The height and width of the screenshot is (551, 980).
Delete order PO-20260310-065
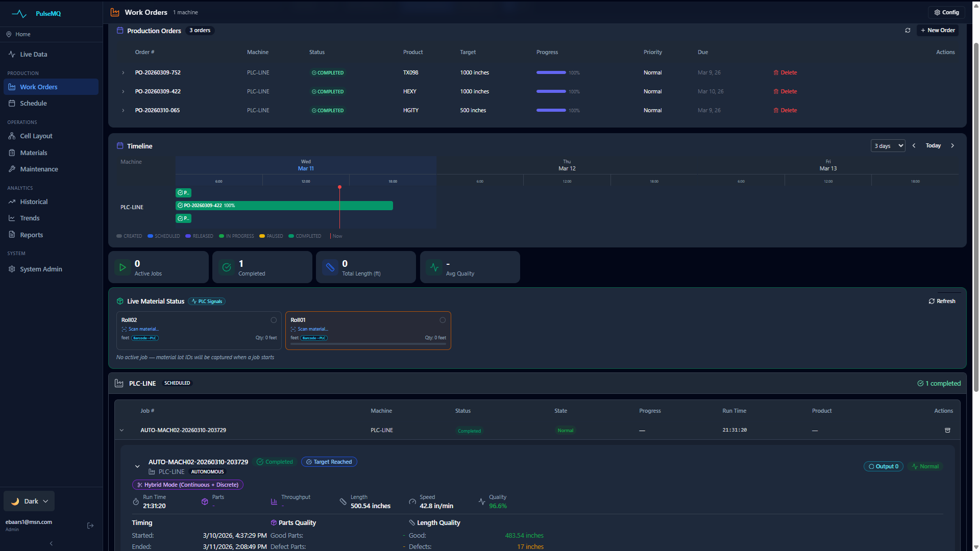pos(785,110)
